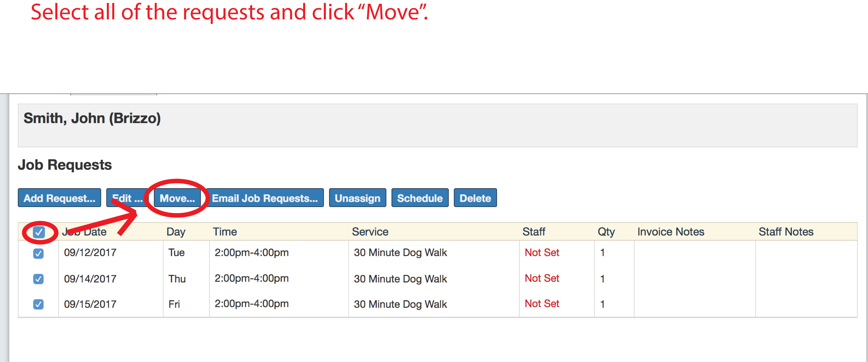
Task: Open Email Job Requests... dialog
Action: 265,198
